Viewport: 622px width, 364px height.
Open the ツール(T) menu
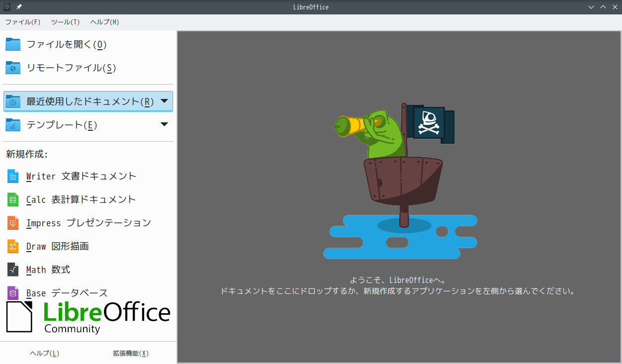click(65, 22)
